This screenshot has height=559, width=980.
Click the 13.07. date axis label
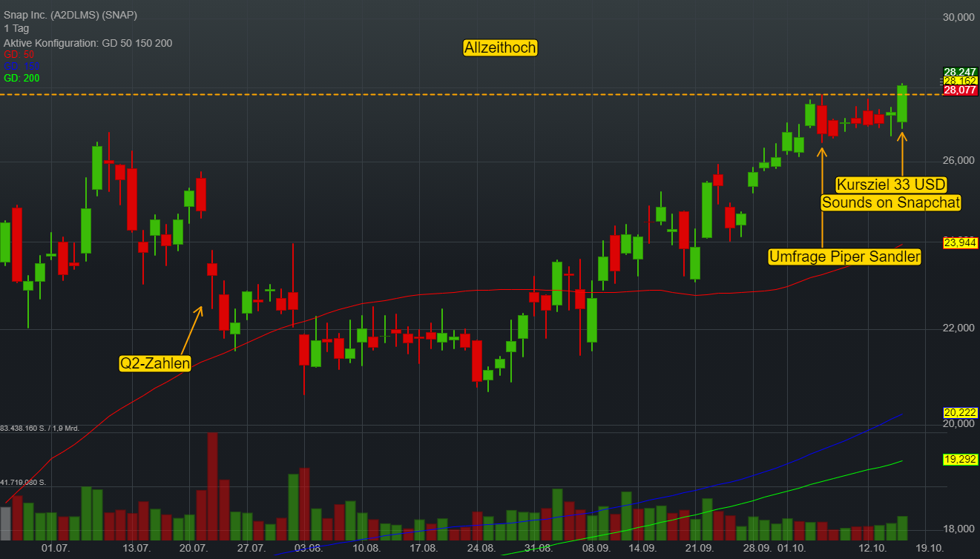[x=137, y=549]
